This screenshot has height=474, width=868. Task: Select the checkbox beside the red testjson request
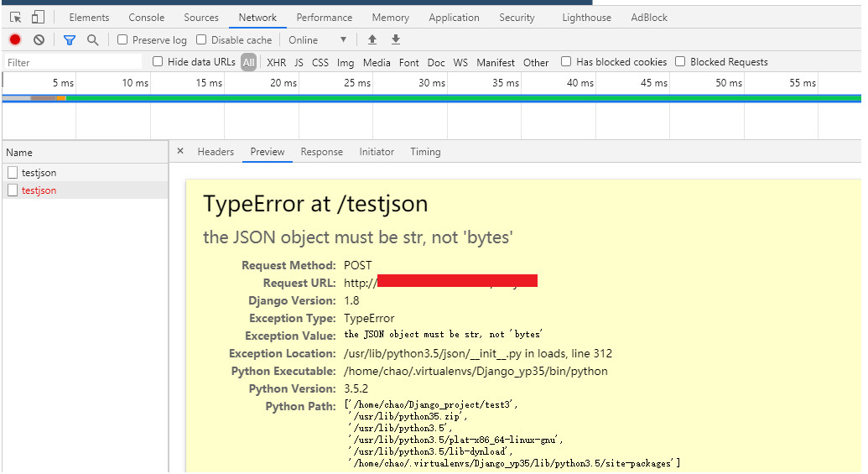tap(13, 190)
